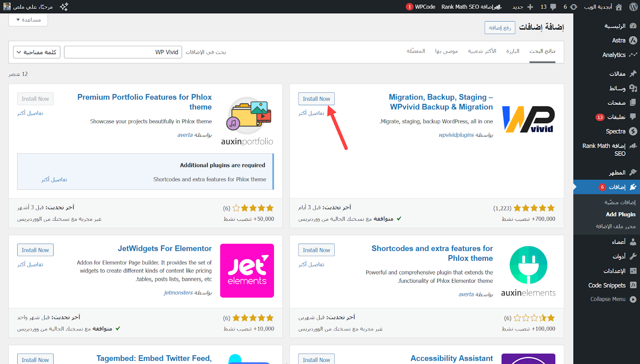Click the Astra logo icon in sidebar

click(x=633, y=40)
